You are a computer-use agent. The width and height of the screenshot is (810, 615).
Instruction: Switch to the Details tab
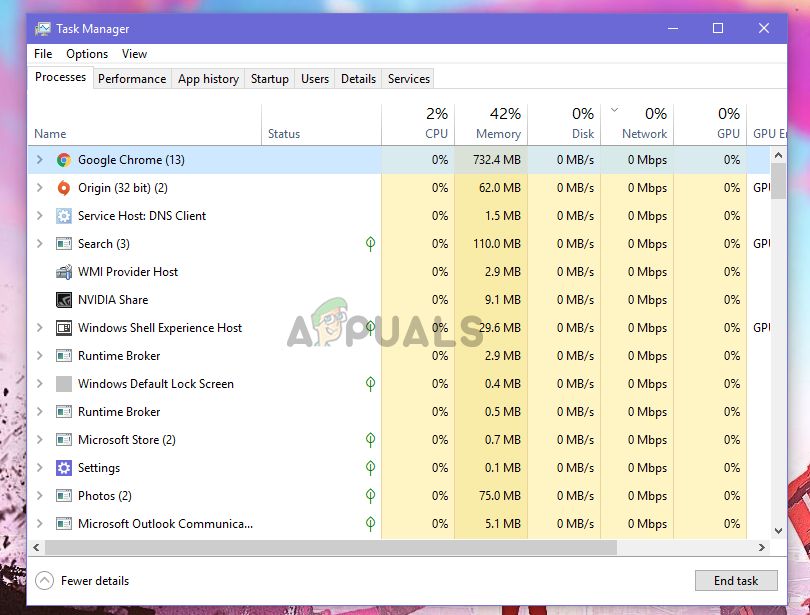(x=358, y=78)
